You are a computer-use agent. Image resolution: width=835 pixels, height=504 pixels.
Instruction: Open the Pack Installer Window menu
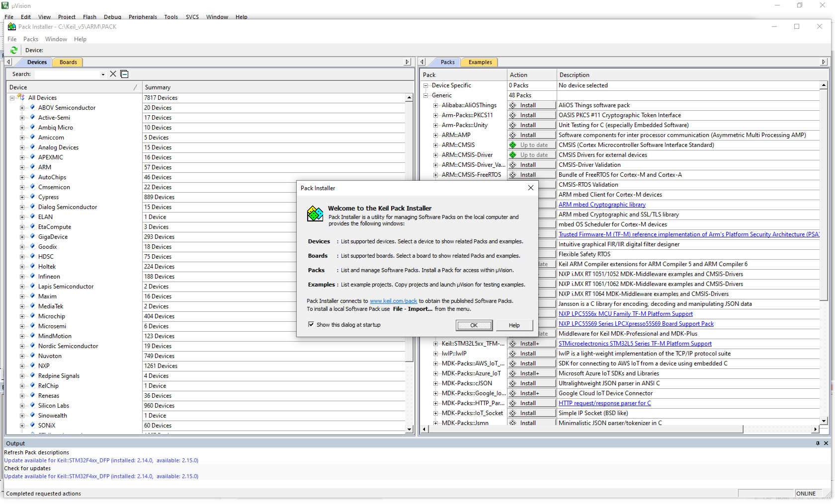pos(56,39)
